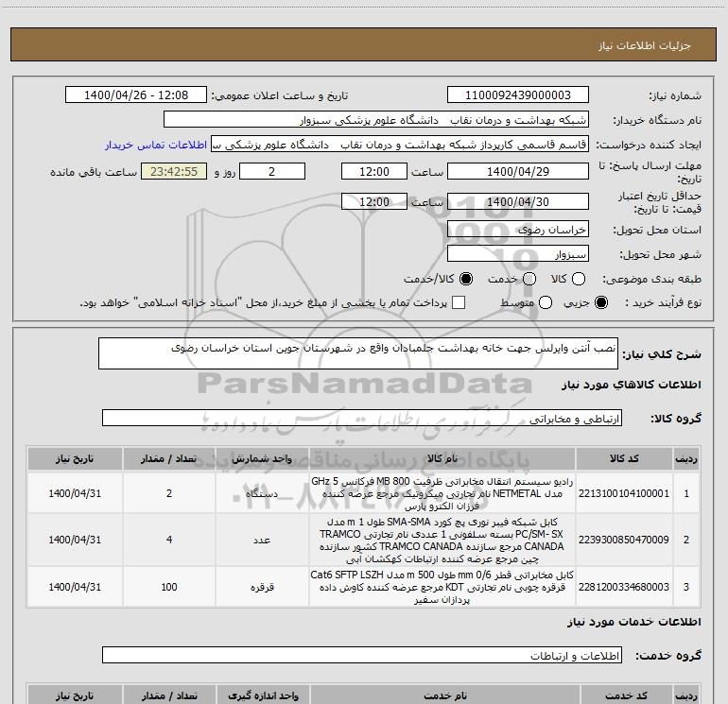The width and height of the screenshot is (728, 704).
Task: Toggle the Islamic treasury payment checkbox
Action: (x=459, y=302)
